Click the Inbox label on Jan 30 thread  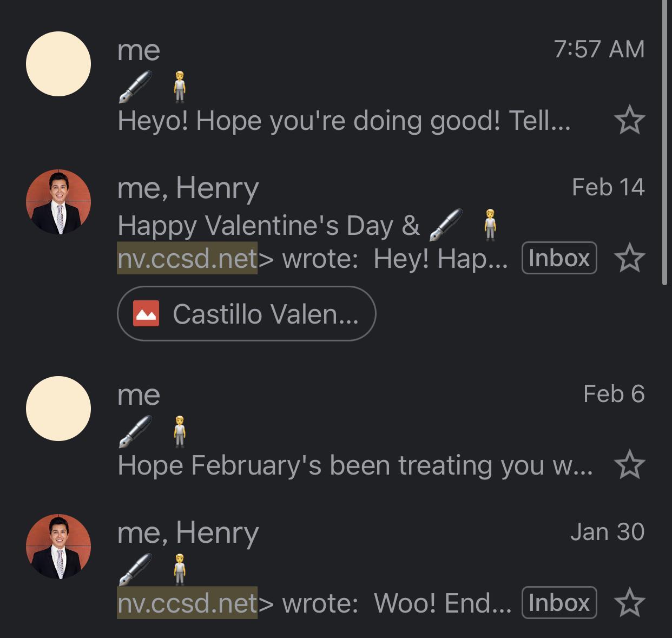[x=559, y=603]
